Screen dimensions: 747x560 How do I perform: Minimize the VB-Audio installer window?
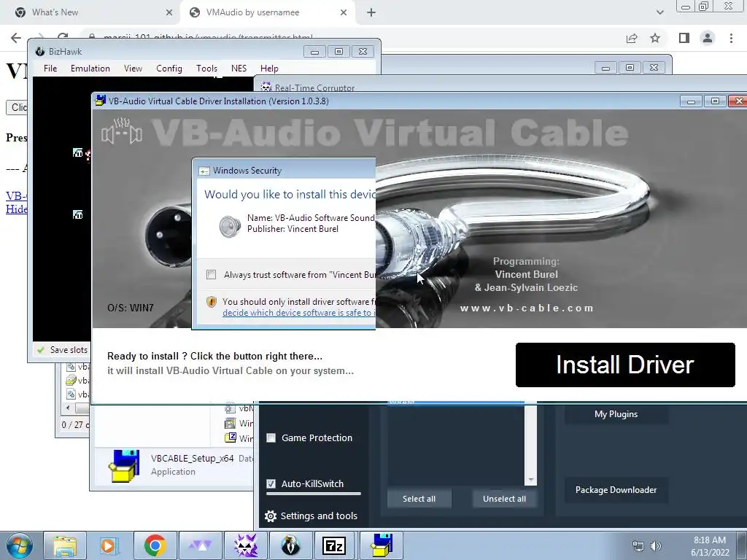point(691,101)
